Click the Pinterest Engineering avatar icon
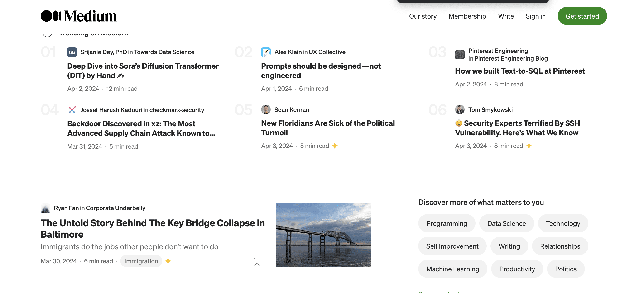644x293 pixels. tap(460, 55)
